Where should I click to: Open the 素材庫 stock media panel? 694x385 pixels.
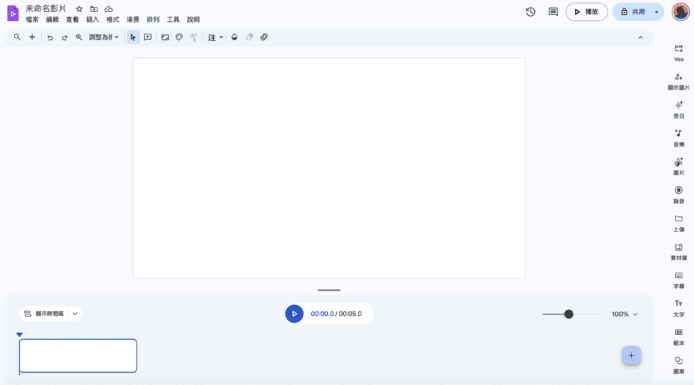click(x=679, y=251)
